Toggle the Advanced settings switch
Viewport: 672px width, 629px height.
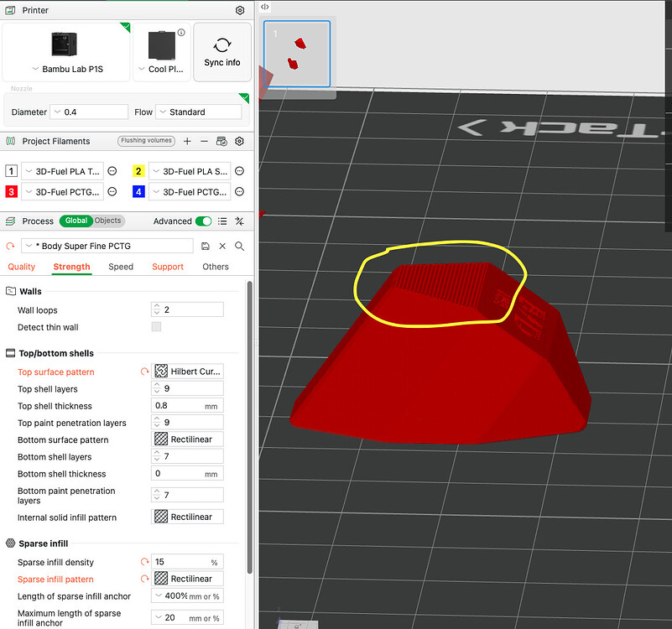[204, 221]
